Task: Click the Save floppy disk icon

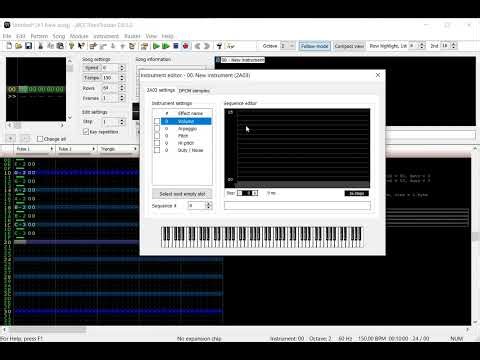Action: tap(29, 46)
